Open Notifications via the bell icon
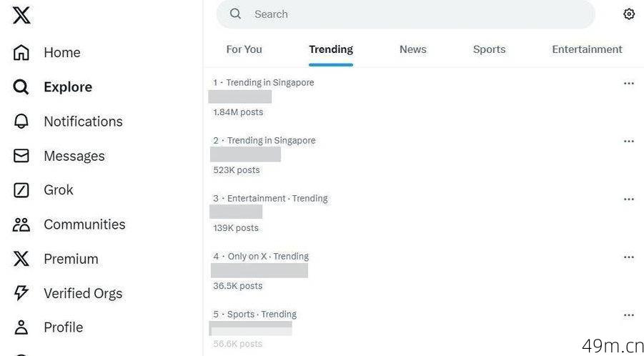The width and height of the screenshot is (644, 356). (x=21, y=122)
